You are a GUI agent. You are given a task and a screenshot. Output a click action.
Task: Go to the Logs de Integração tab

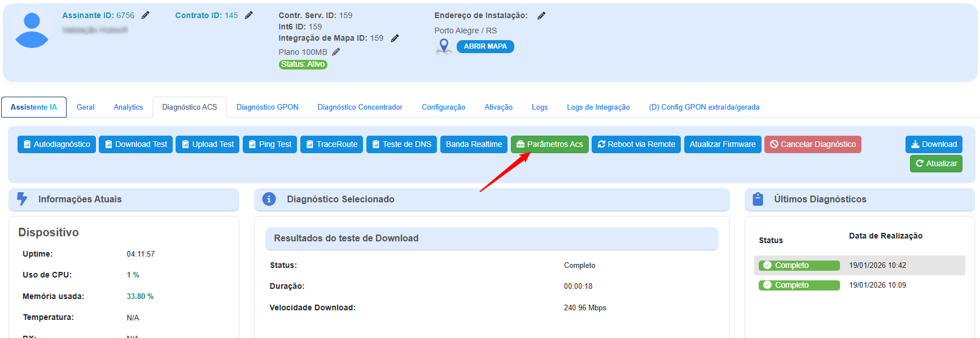(598, 107)
